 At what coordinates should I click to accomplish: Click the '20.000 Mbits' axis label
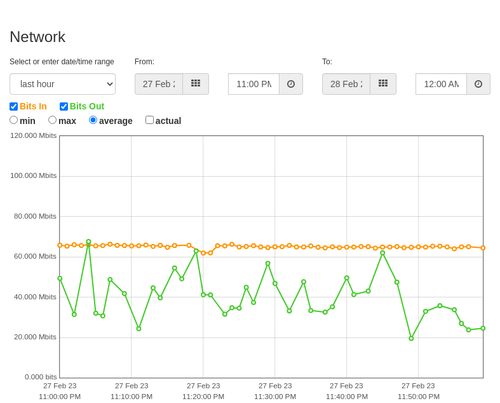[x=35, y=337]
